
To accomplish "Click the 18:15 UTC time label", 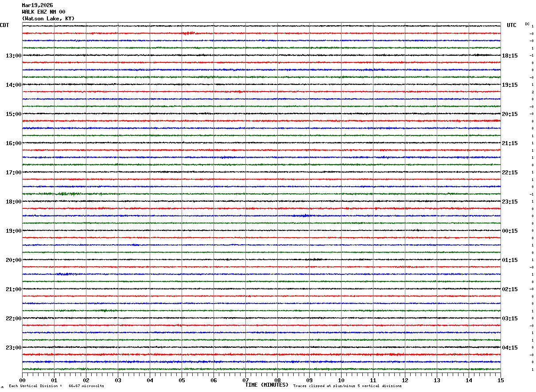I will 509,56.
